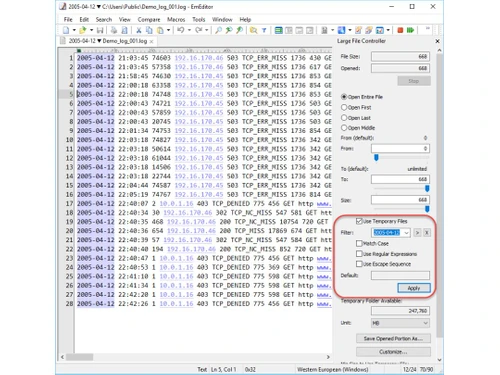The height and width of the screenshot is (375, 500).
Task: Select the Open Middle radio option
Action: (x=344, y=128)
